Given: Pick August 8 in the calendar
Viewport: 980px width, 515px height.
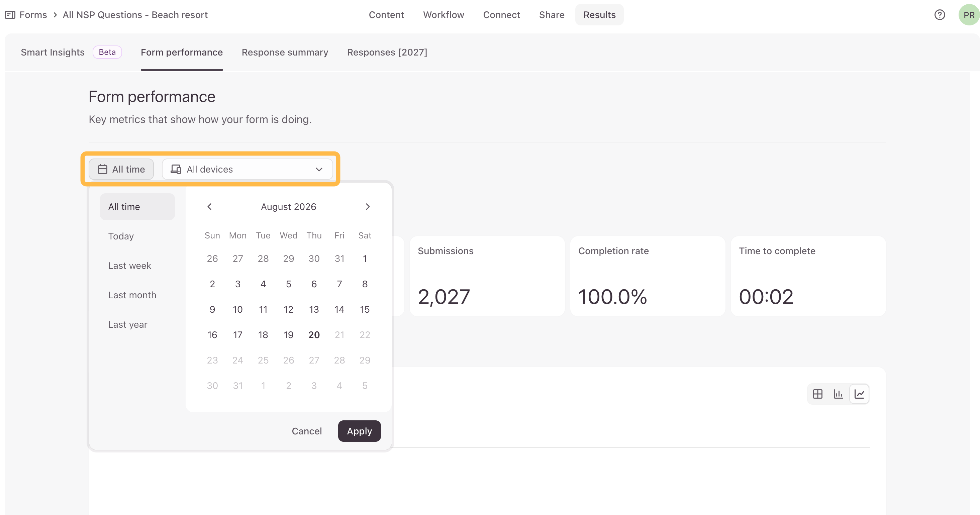Looking at the screenshot, I should (x=365, y=284).
